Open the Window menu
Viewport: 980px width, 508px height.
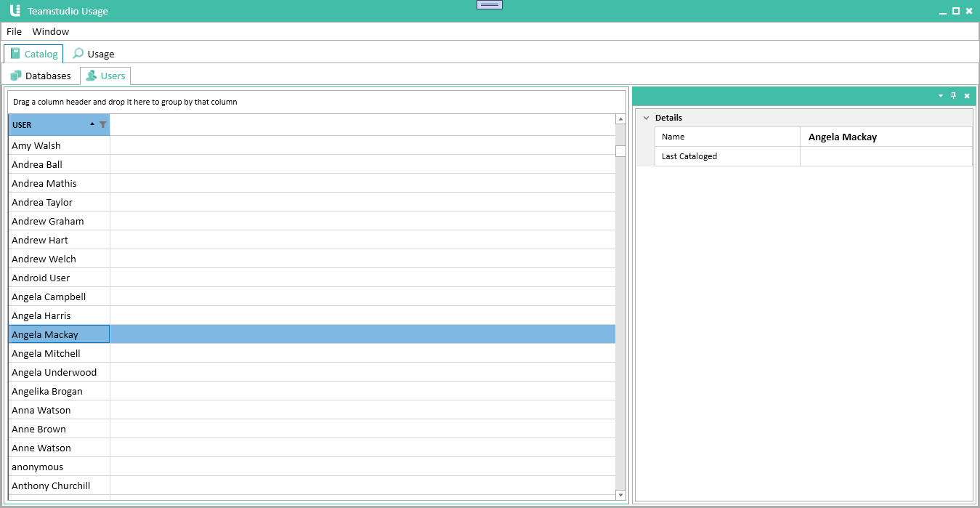tap(50, 31)
